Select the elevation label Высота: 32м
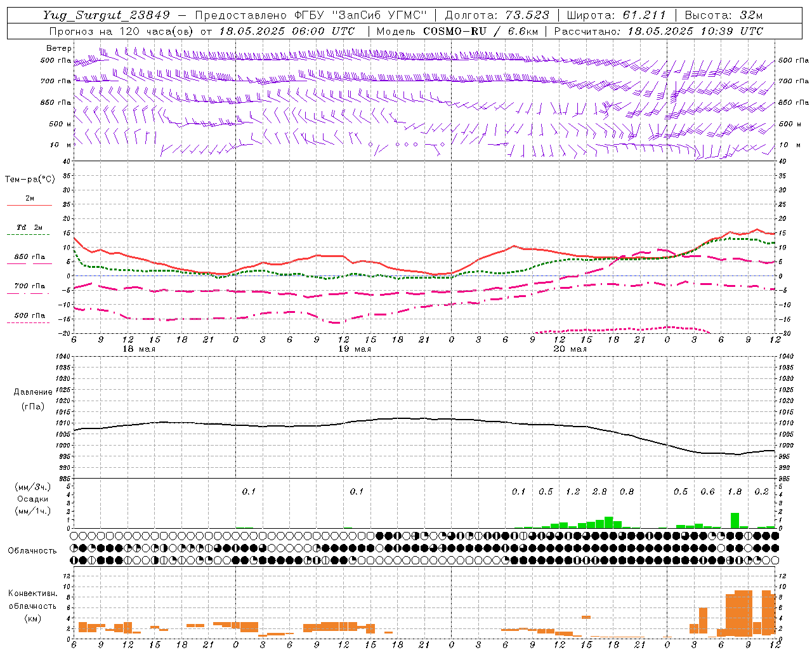Viewport: 812px width, 650px height. (724, 15)
